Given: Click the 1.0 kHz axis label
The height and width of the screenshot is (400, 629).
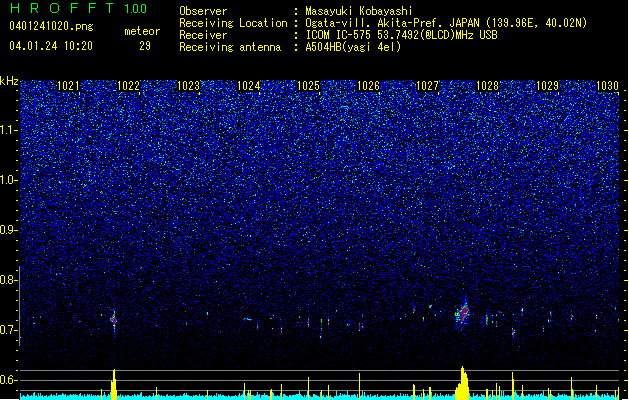Looking at the screenshot, I should coord(9,180).
